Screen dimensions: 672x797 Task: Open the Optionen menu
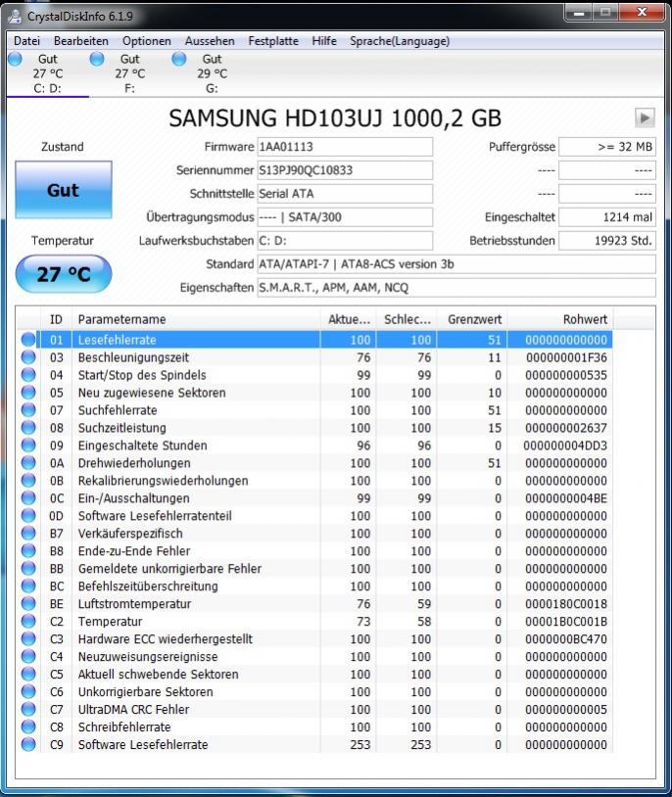click(x=147, y=41)
